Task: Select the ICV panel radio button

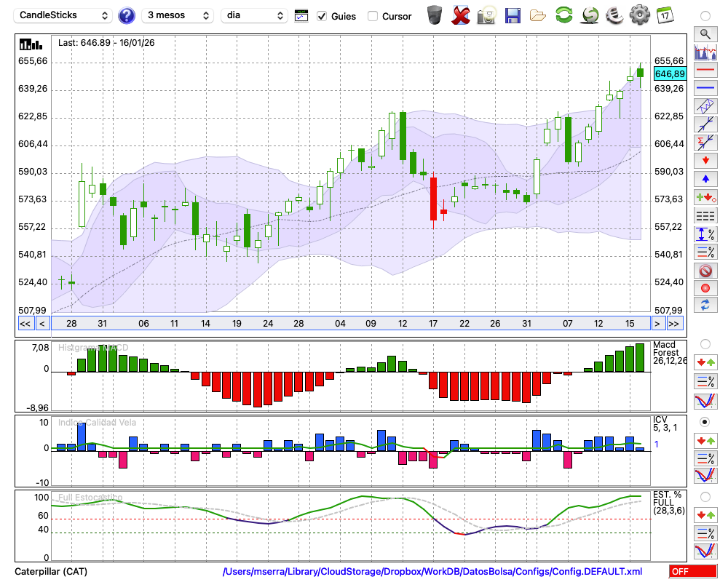Action: pyautogui.click(x=705, y=422)
